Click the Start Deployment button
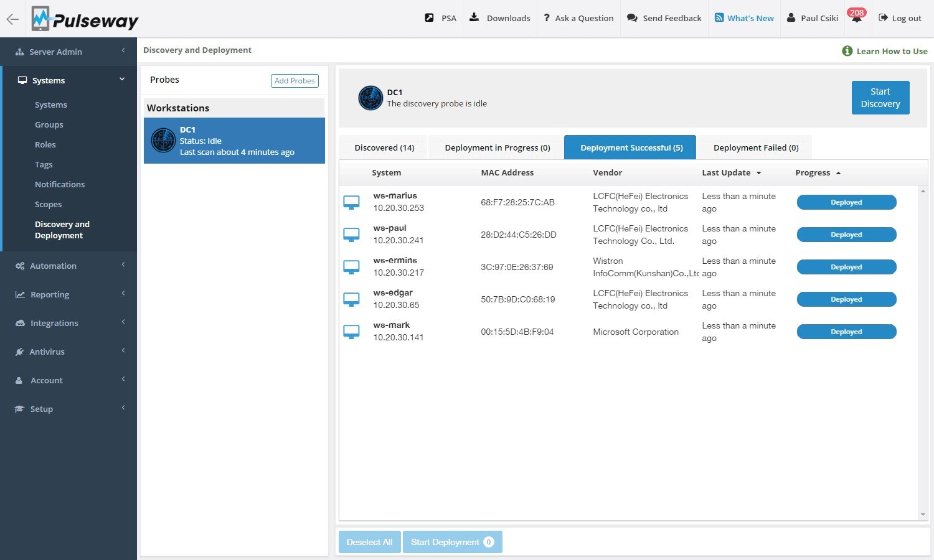This screenshot has height=560, width=934. 452,542
